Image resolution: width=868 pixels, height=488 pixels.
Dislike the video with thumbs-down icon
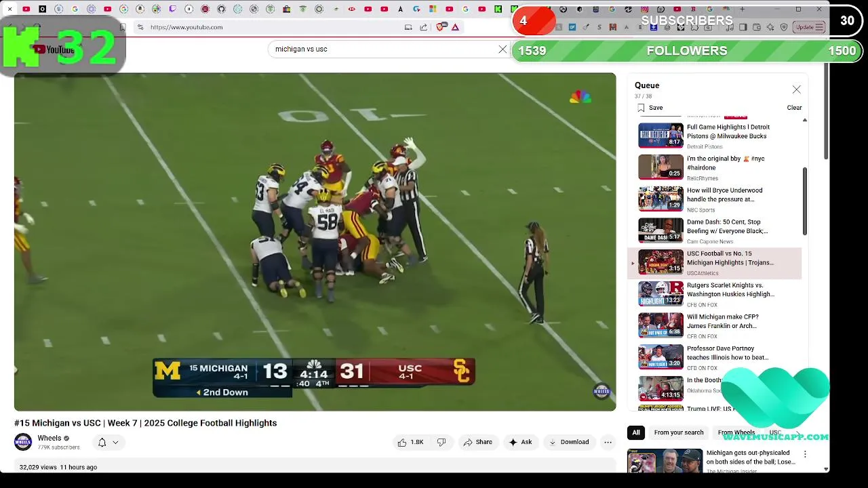441,442
